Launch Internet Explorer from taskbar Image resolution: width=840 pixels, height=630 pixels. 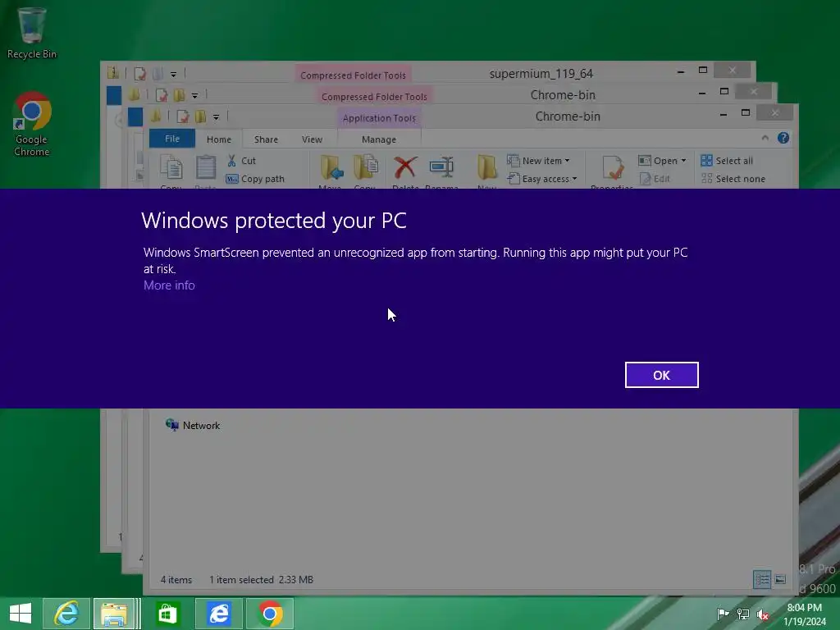click(x=66, y=614)
